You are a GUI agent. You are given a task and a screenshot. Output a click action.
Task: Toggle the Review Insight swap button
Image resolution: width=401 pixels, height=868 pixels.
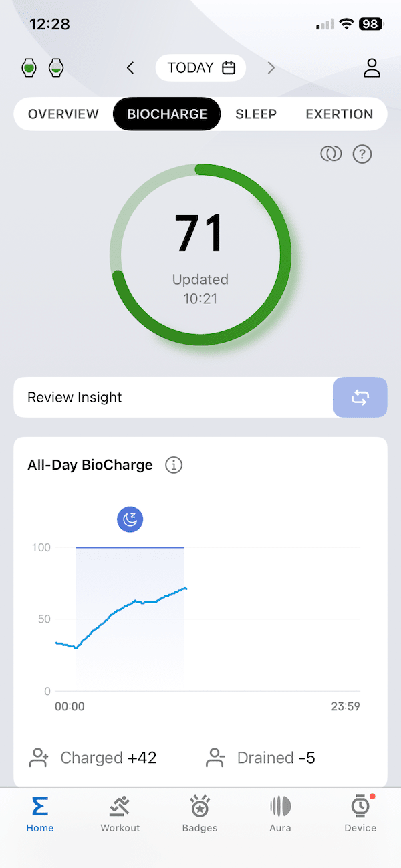point(360,398)
